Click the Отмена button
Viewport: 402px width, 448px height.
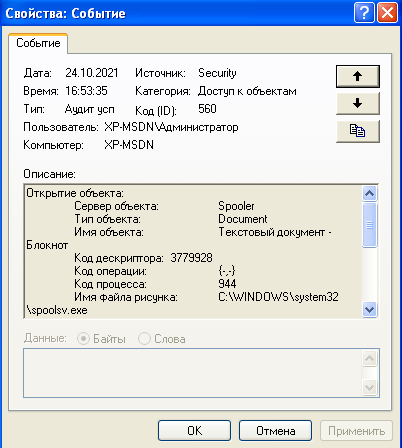pyautogui.click(x=275, y=431)
